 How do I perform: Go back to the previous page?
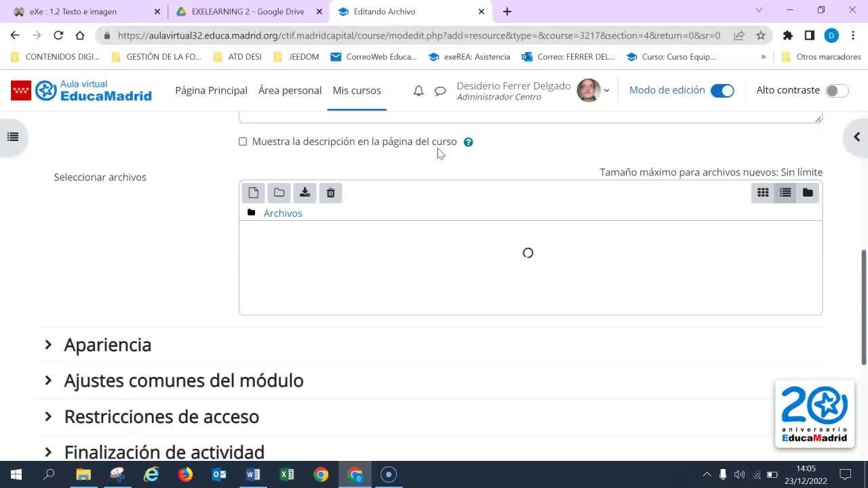(x=15, y=35)
